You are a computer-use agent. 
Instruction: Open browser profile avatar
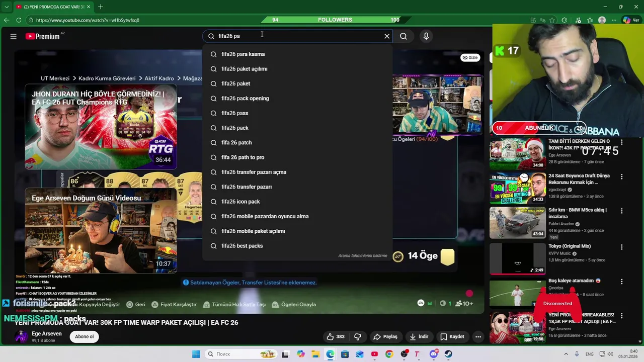[602, 20]
